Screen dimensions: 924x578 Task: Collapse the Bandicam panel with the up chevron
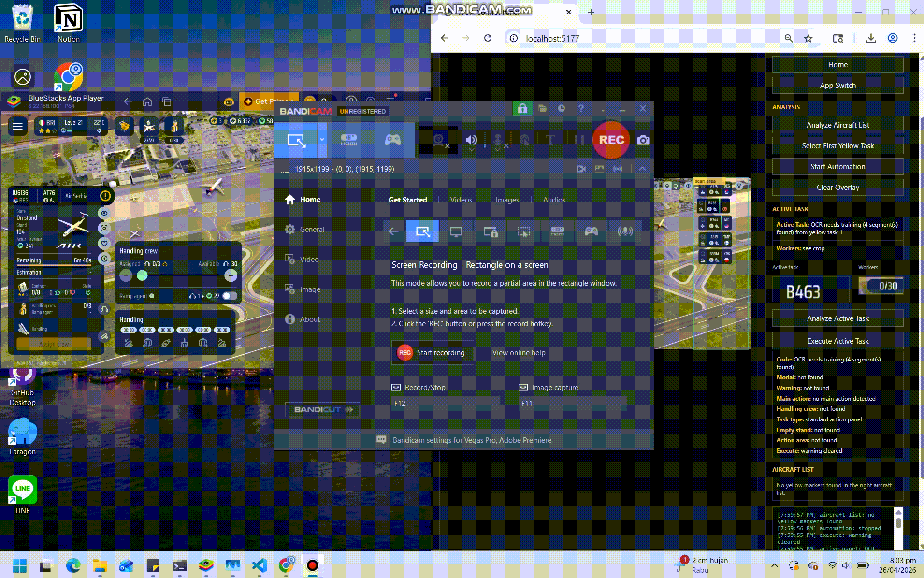pyautogui.click(x=642, y=169)
